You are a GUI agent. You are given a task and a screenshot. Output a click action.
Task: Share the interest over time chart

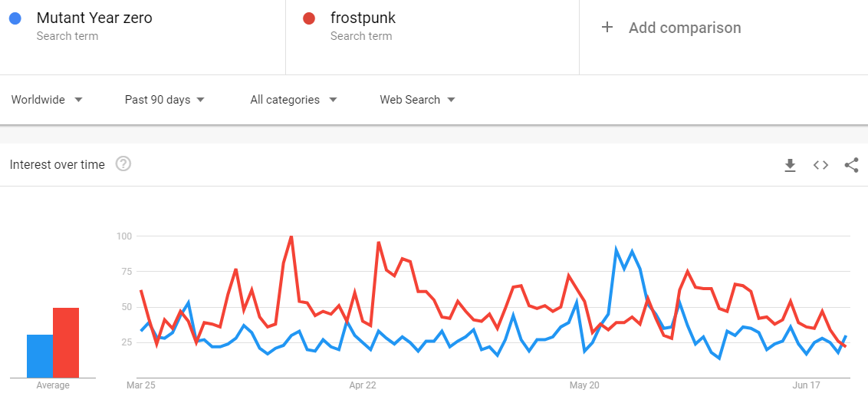coord(851,164)
